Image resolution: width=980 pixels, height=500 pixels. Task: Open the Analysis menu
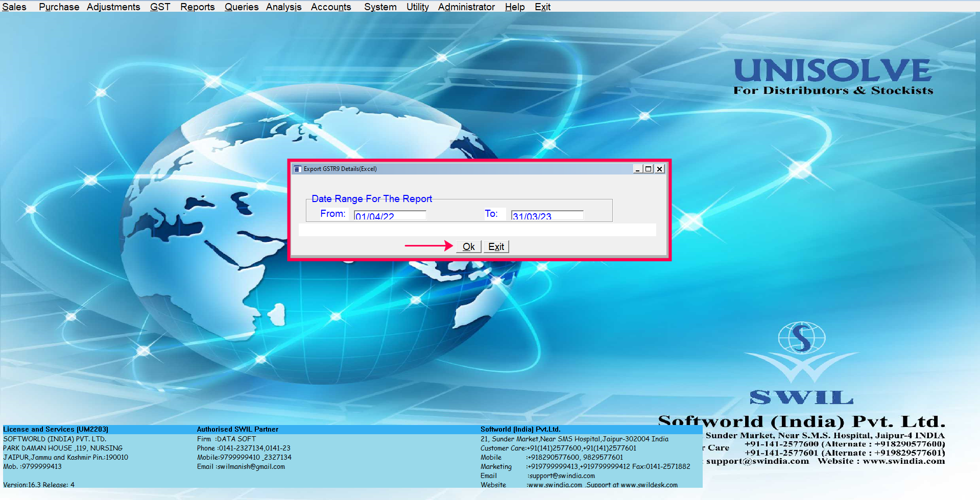[283, 7]
